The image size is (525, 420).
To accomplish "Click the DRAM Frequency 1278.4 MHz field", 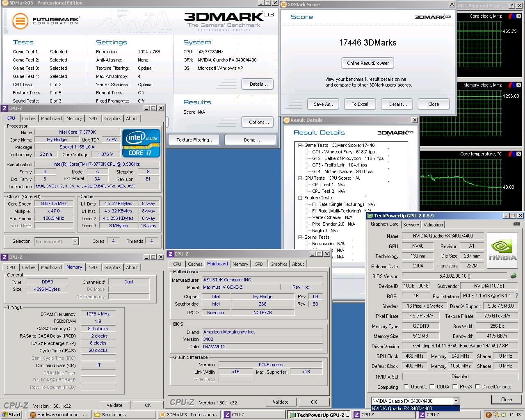I will point(98,314).
